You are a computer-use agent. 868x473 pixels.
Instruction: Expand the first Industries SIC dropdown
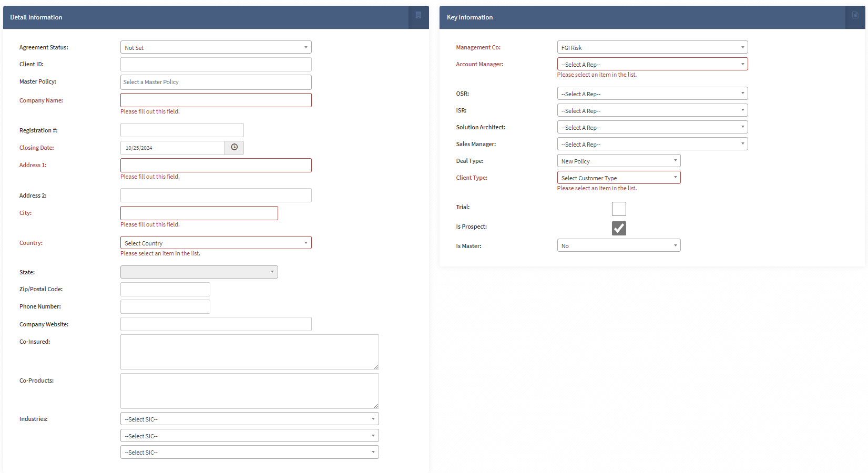point(250,419)
